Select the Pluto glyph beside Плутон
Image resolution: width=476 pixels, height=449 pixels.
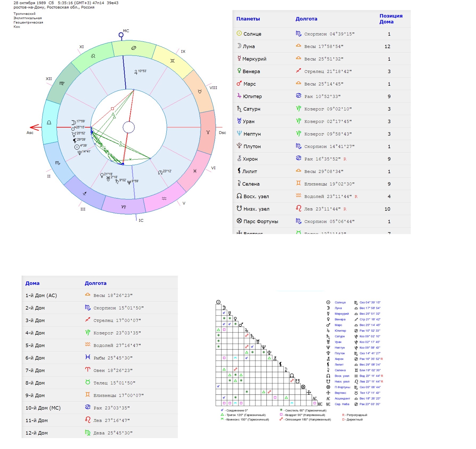239,146
